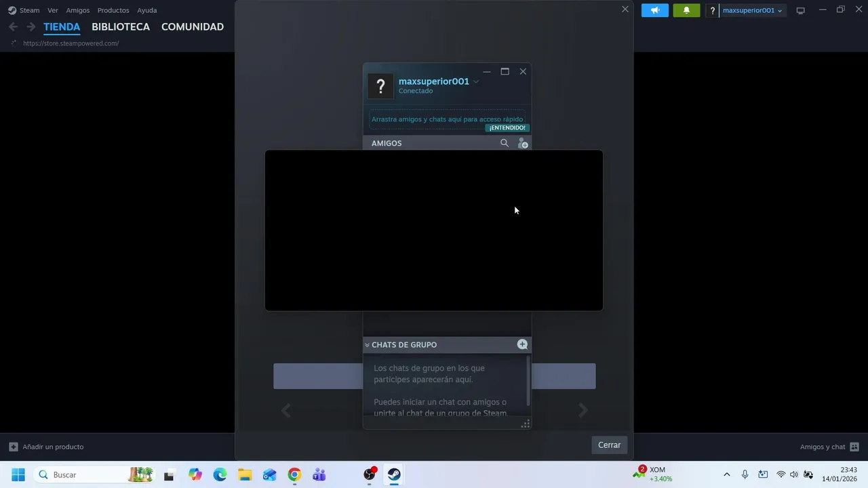The image size is (868, 488).
Task: Open OBS Studio from taskbar
Action: pos(370,474)
